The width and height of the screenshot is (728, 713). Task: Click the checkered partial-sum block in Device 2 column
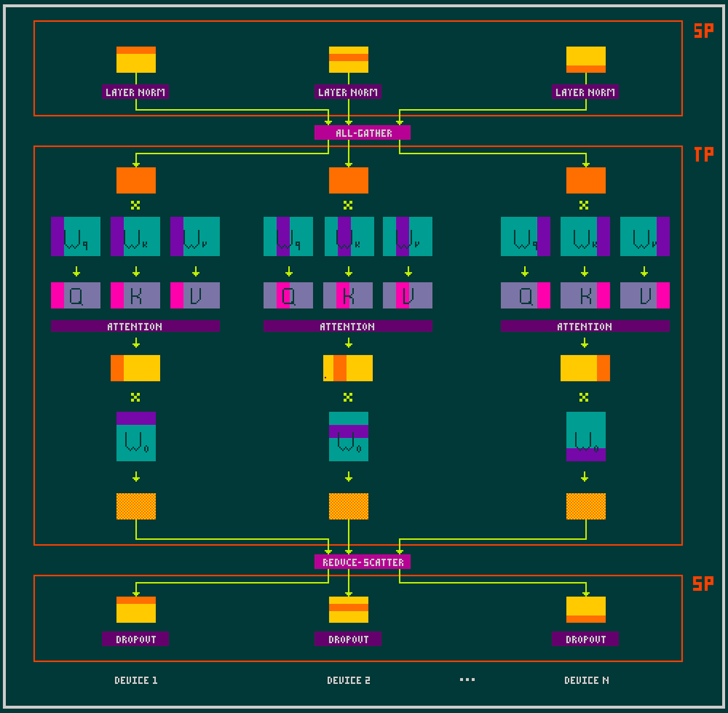tap(348, 506)
